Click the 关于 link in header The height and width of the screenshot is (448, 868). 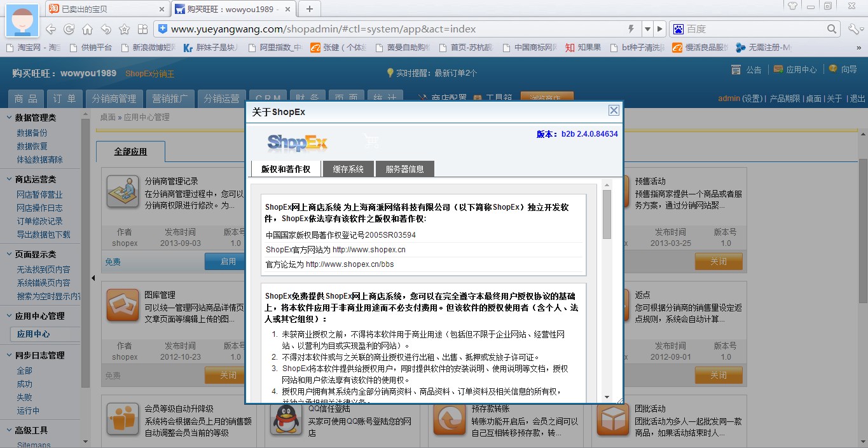pos(834,98)
